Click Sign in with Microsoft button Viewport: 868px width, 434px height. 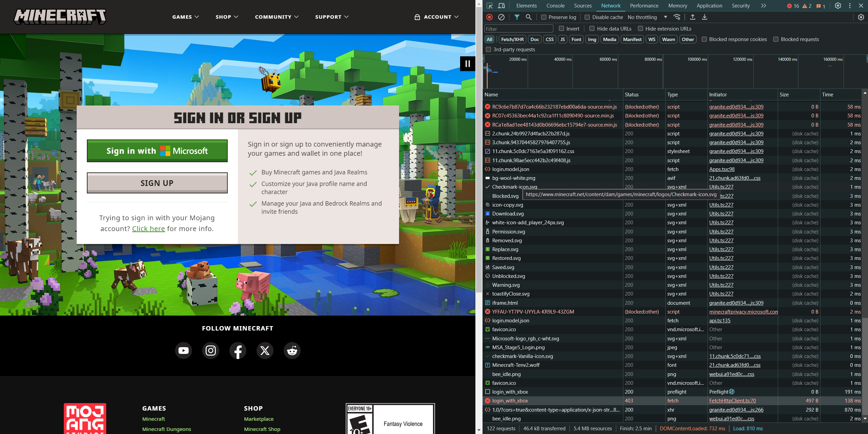click(x=157, y=151)
